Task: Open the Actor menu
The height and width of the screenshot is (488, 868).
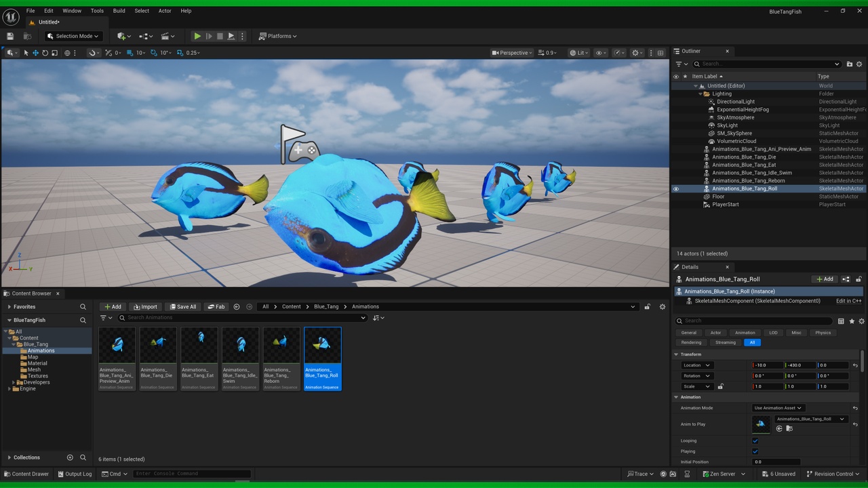Action: tap(165, 11)
